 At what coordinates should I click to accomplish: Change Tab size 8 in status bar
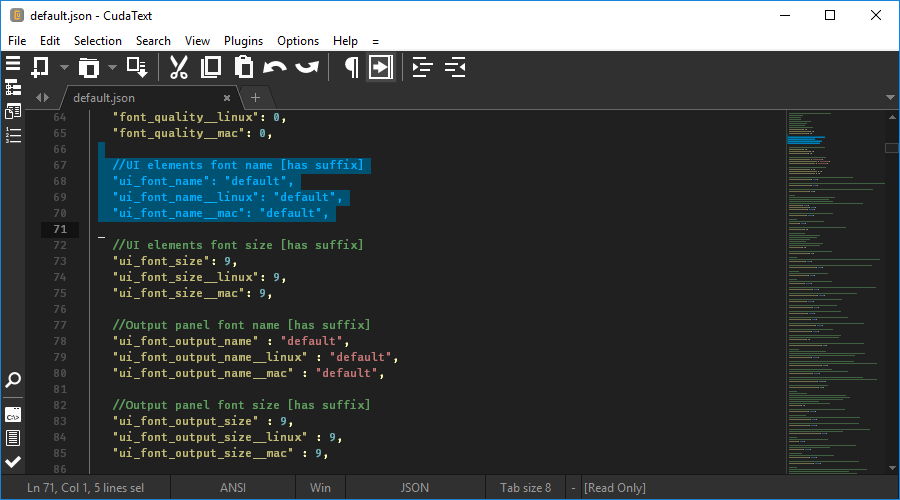point(525,488)
